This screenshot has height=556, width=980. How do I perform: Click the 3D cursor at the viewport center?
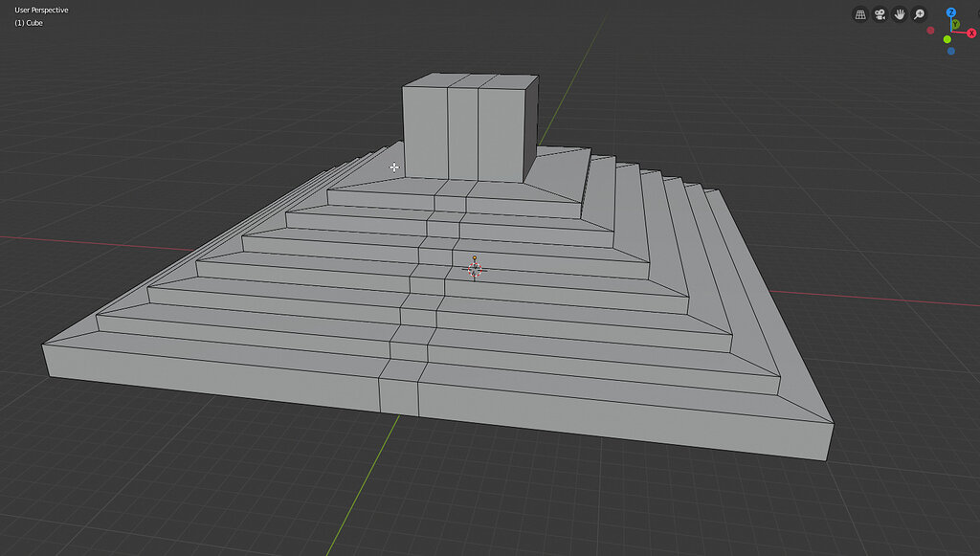click(474, 269)
